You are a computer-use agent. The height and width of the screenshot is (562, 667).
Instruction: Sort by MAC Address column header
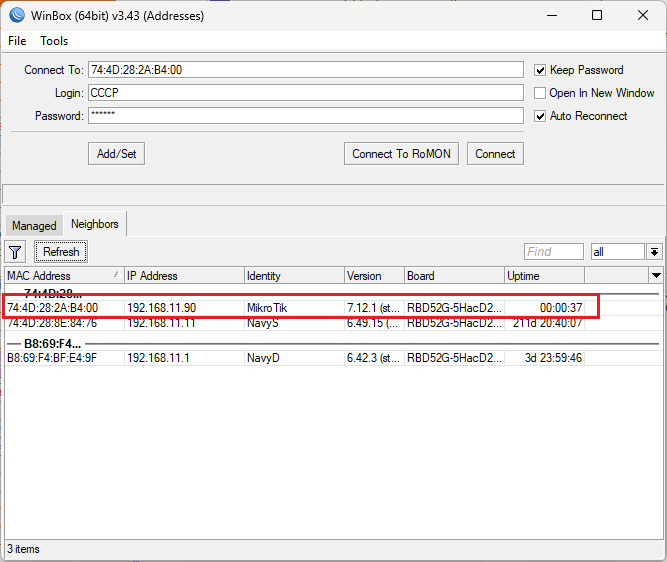[64, 276]
